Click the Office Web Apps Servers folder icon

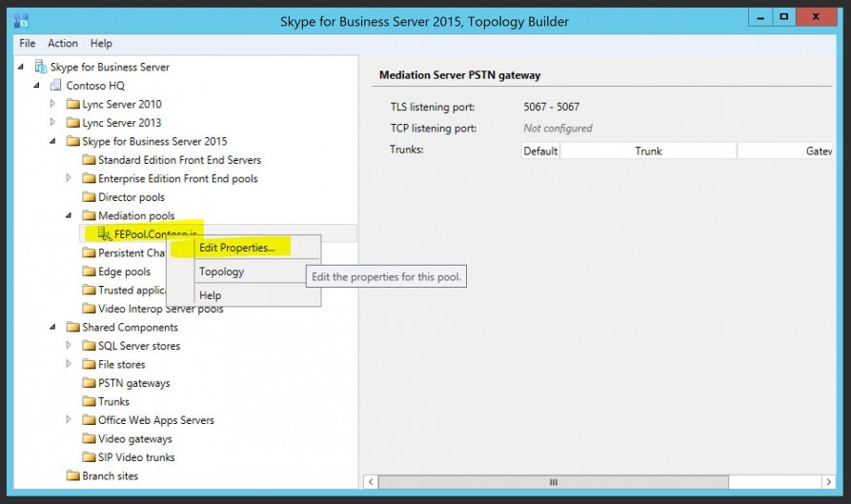(89, 420)
